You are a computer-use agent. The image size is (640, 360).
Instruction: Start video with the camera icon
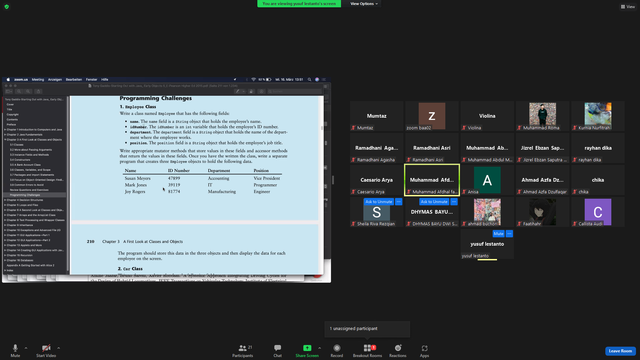tap(46, 350)
